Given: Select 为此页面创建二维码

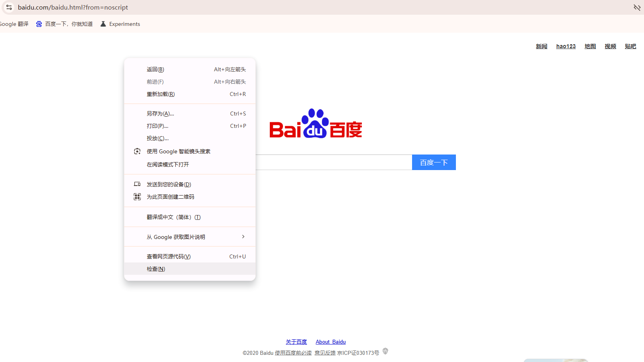Looking at the screenshot, I should click(x=190, y=197).
